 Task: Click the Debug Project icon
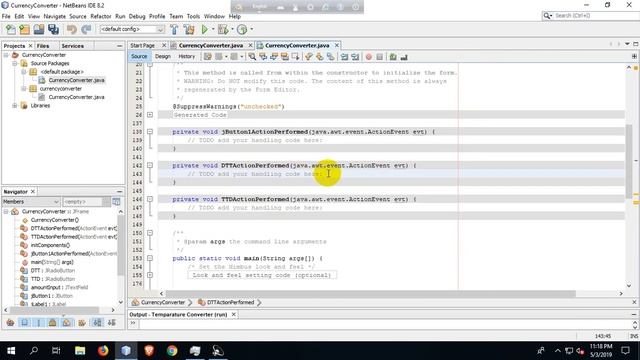point(223,29)
